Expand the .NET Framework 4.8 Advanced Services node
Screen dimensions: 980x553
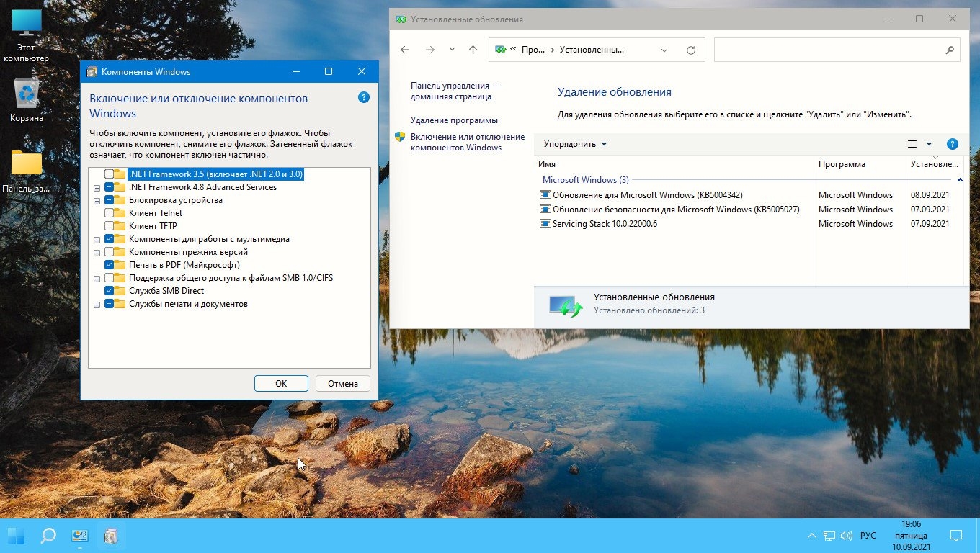click(97, 187)
